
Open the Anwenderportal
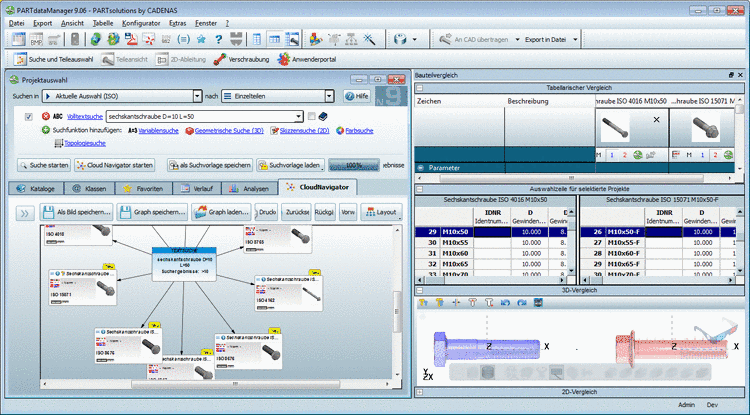click(307, 59)
